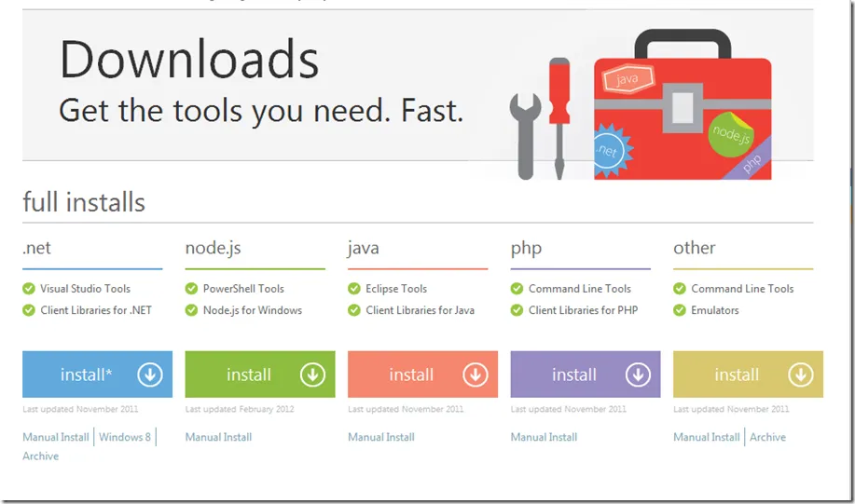
Task: Click the check beside other Command Line Tools
Action: pyautogui.click(x=680, y=289)
